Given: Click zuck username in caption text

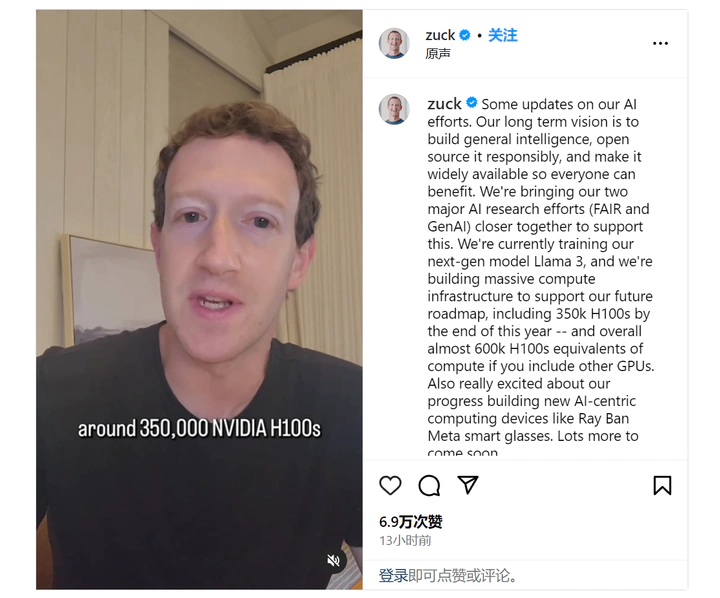Looking at the screenshot, I should pos(444,104).
